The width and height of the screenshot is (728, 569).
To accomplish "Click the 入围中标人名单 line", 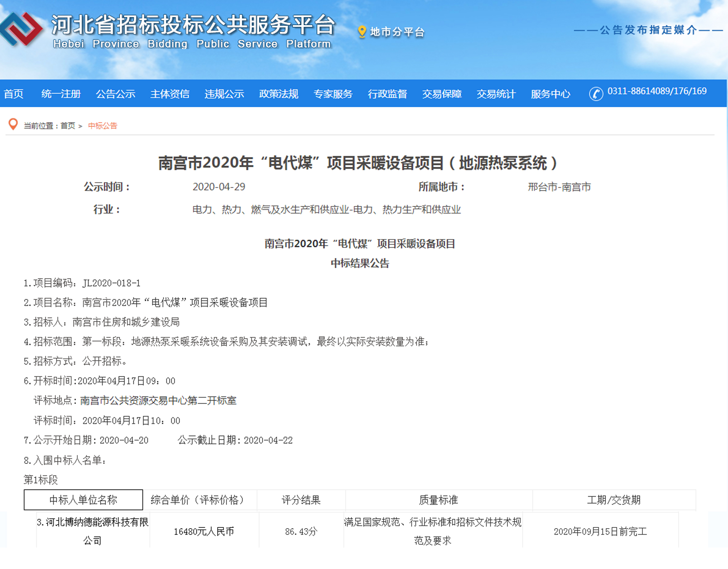I will click(65, 460).
